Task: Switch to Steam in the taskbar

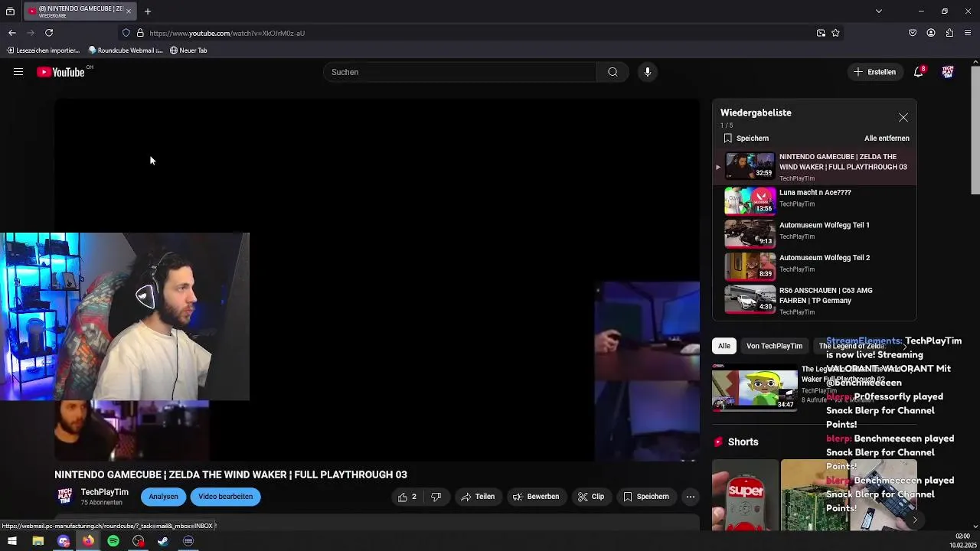Action: pyautogui.click(x=163, y=541)
